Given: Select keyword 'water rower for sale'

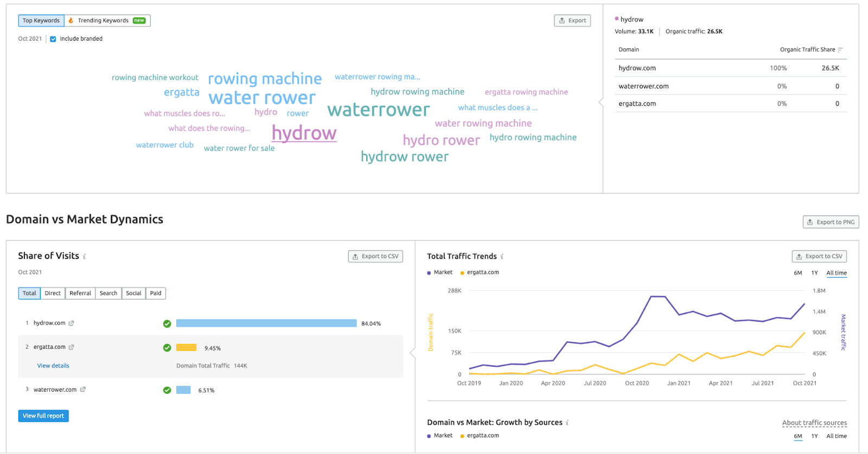Looking at the screenshot, I should coord(239,148).
